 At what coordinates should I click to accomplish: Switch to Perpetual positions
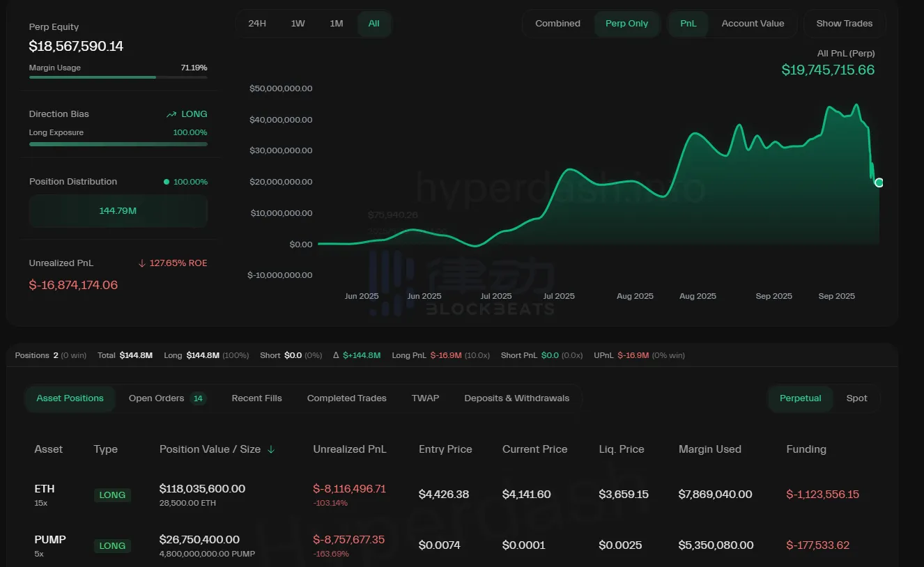800,398
